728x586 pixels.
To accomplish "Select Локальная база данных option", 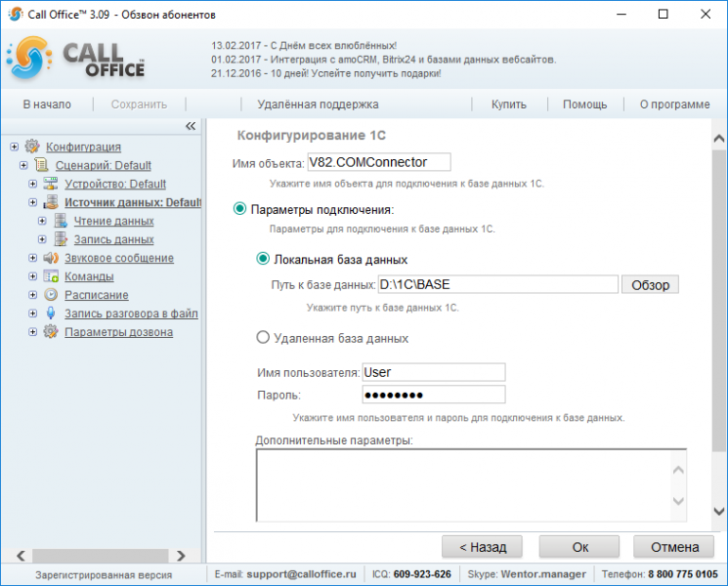I will (x=263, y=259).
